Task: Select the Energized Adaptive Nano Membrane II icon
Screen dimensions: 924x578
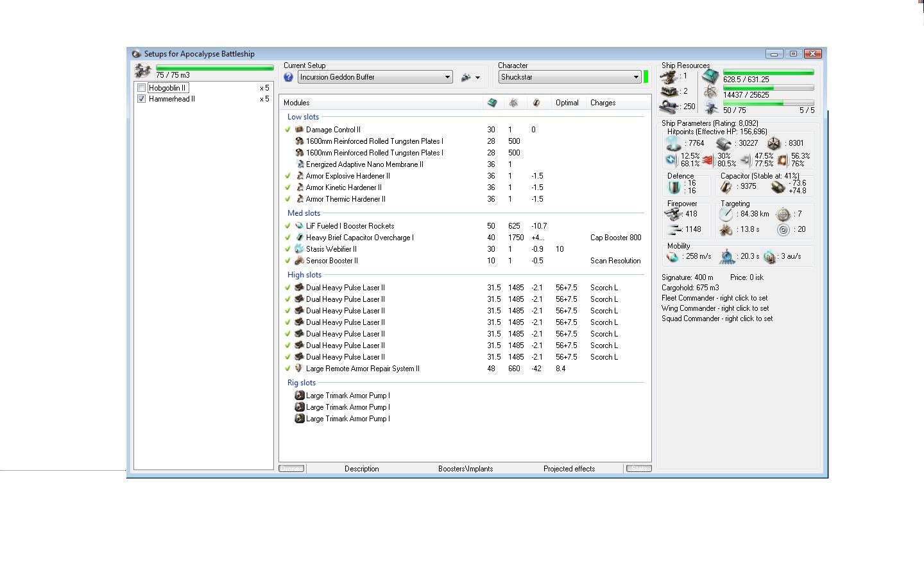Action: pos(299,164)
